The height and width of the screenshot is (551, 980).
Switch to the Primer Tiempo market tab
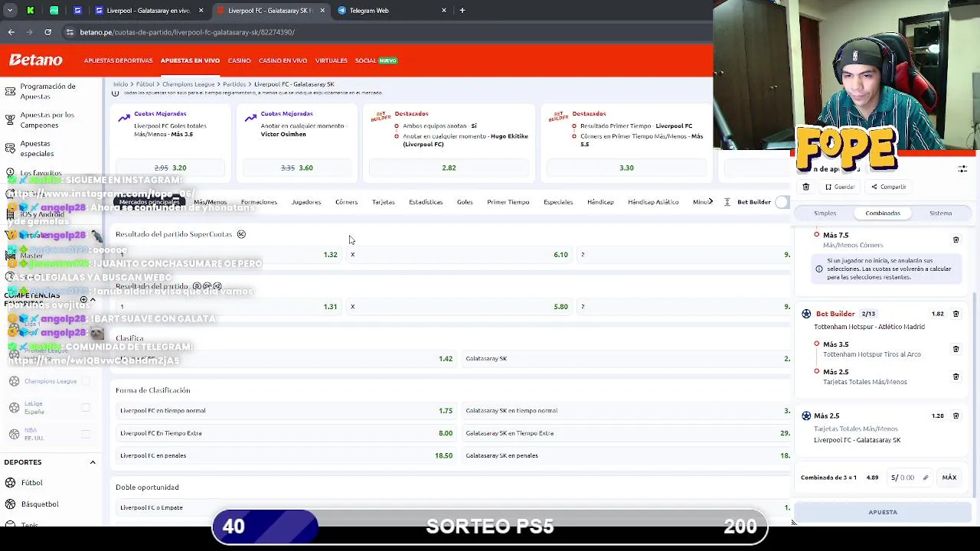click(x=508, y=202)
